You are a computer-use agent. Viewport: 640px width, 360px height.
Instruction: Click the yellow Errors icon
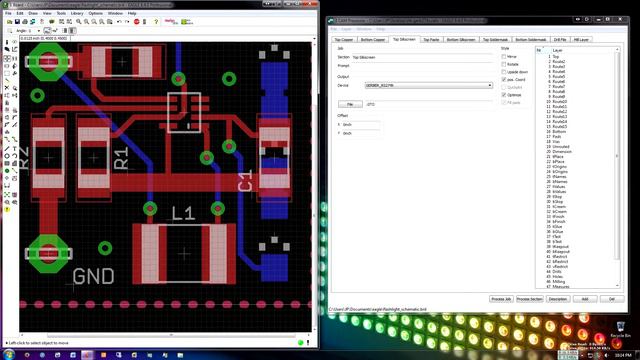point(7,210)
